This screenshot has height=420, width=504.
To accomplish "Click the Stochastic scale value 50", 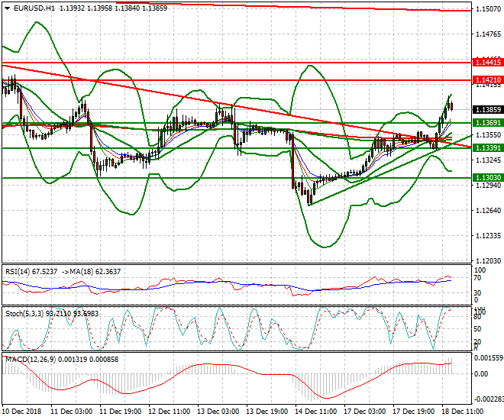I will click(477, 329).
